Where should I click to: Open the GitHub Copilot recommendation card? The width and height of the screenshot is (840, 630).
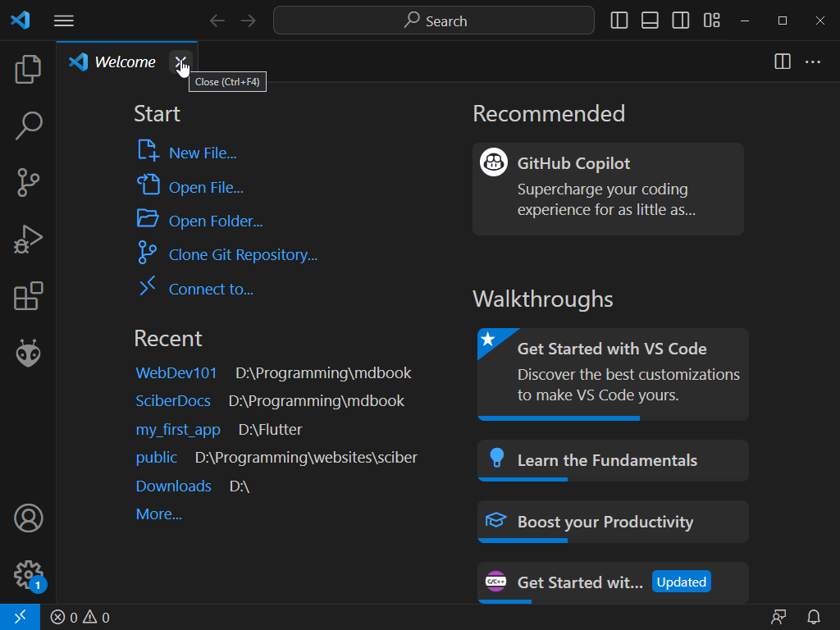tap(608, 189)
